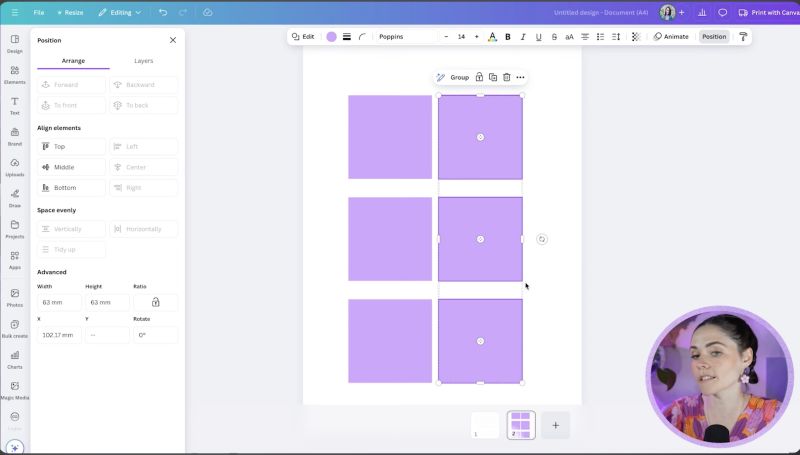This screenshot has width=800, height=455.
Task: Open the transparency checkerboard icon
Action: pyautogui.click(x=636, y=37)
